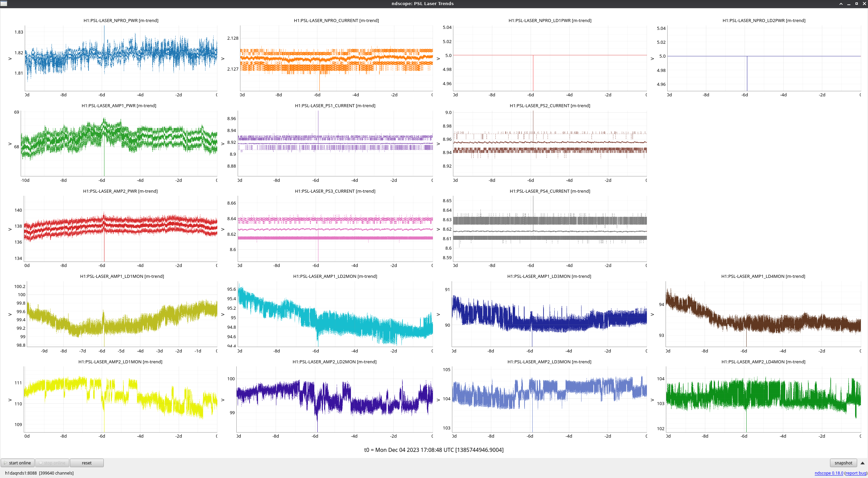Expand the control panel using triangle arrow
868x478 pixels.
(863, 463)
